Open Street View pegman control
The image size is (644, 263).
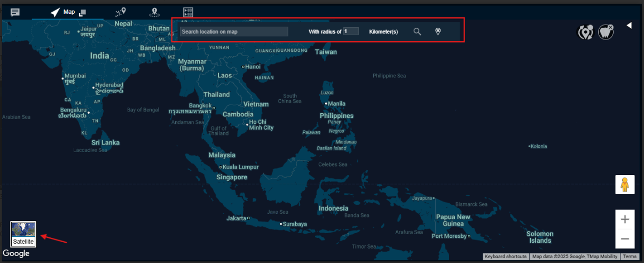[x=625, y=185]
